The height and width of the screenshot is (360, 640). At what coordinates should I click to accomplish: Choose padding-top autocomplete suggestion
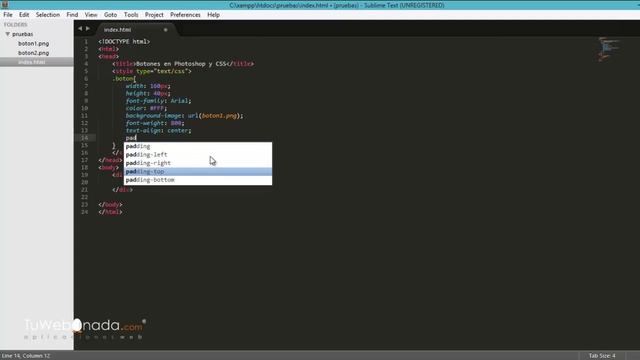[x=198, y=171]
